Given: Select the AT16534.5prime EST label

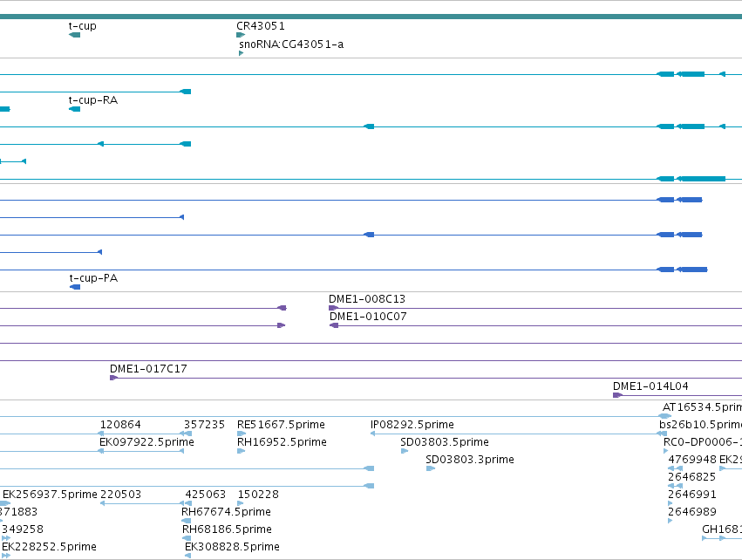Looking at the screenshot, I should (x=702, y=407).
